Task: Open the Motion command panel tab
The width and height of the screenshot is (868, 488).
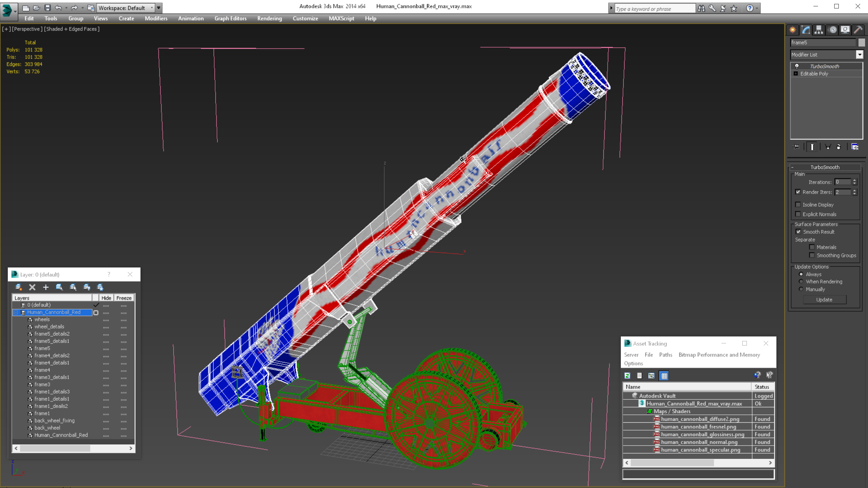Action: [x=832, y=30]
